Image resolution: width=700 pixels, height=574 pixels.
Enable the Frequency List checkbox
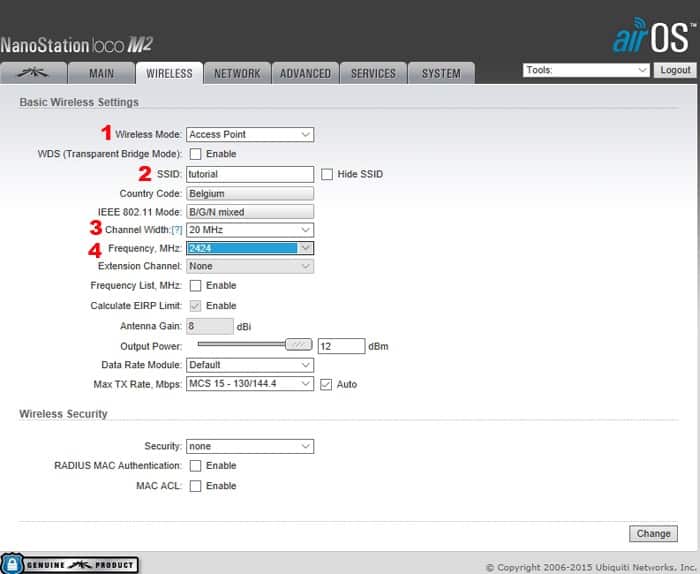pos(195,286)
